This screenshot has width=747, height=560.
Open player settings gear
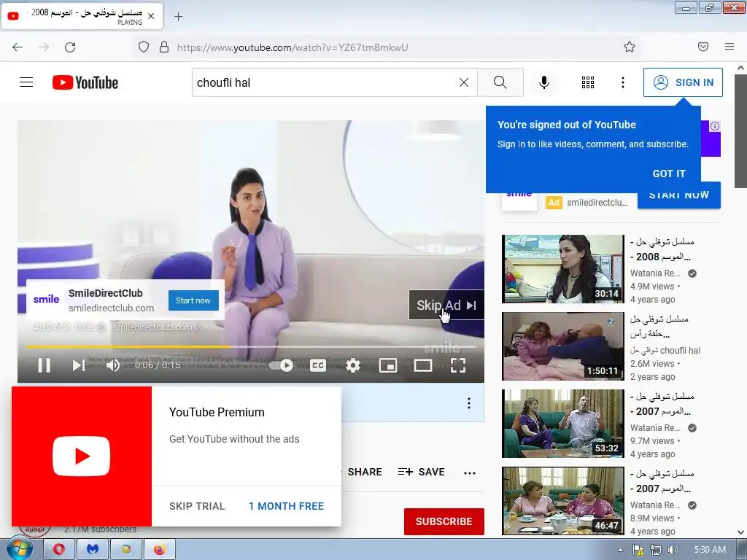[353, 366]
